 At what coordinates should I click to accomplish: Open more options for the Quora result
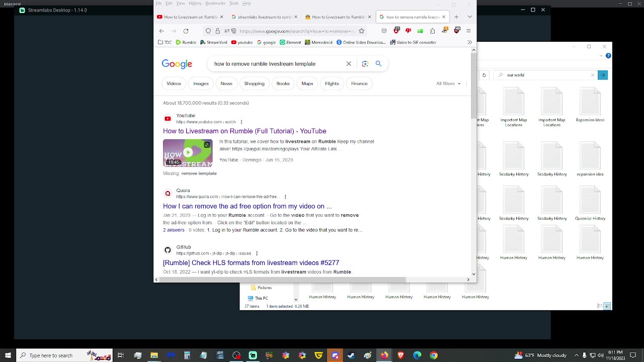285,197
